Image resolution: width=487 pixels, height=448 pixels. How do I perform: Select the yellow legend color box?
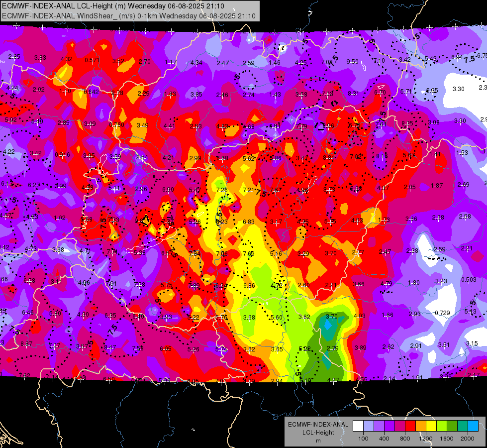coord(431,426)
